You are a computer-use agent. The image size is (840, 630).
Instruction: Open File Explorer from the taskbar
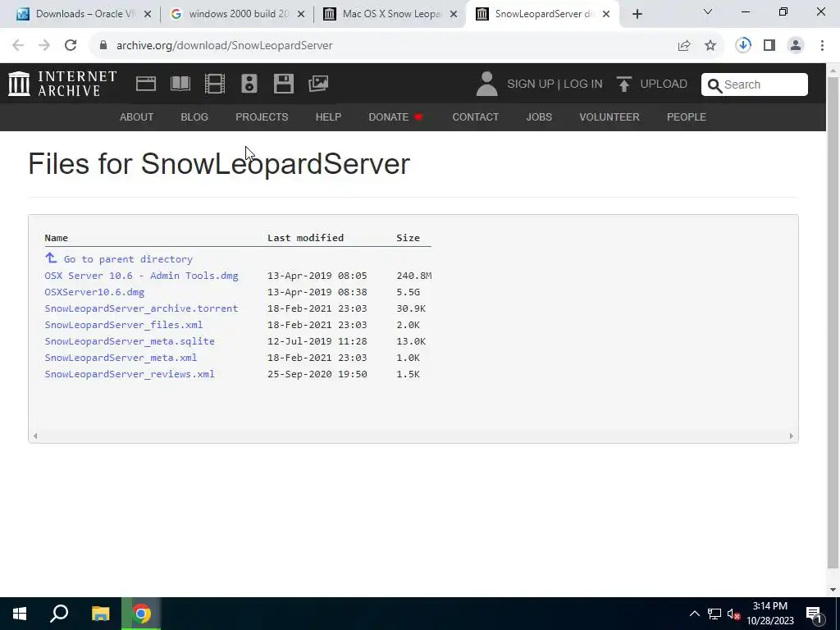click(100, 614)
